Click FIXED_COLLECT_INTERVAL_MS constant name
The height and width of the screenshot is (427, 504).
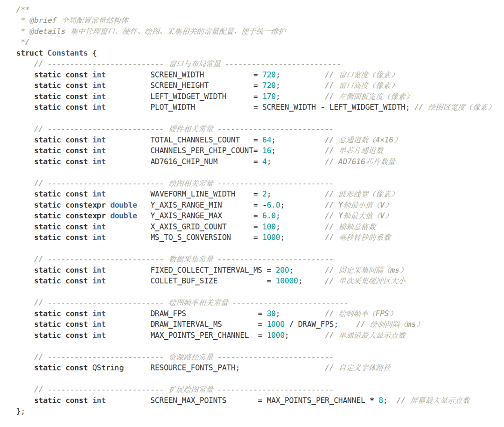click(206, 270)
